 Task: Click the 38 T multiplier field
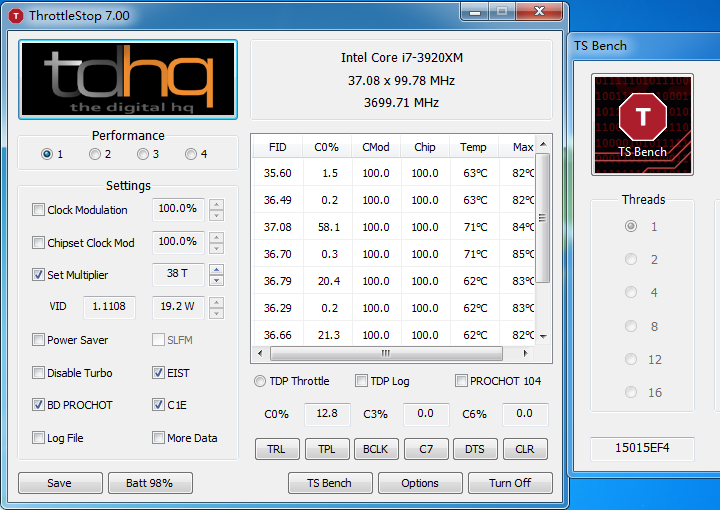178,275
